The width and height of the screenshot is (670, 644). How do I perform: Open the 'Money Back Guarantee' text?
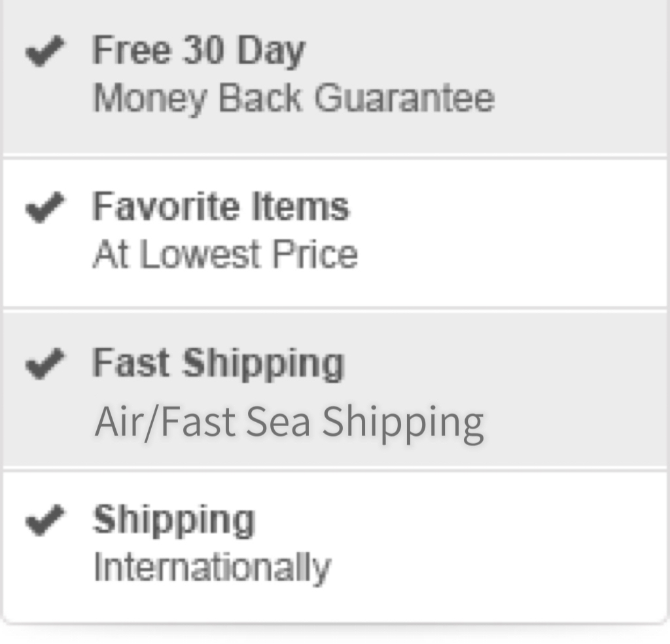[293, 98]
